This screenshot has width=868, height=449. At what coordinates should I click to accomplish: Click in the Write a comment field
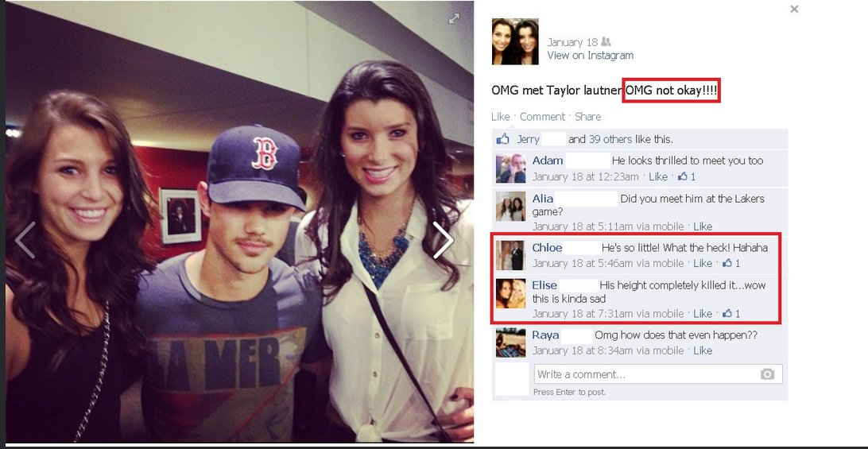tap(658, 374)
